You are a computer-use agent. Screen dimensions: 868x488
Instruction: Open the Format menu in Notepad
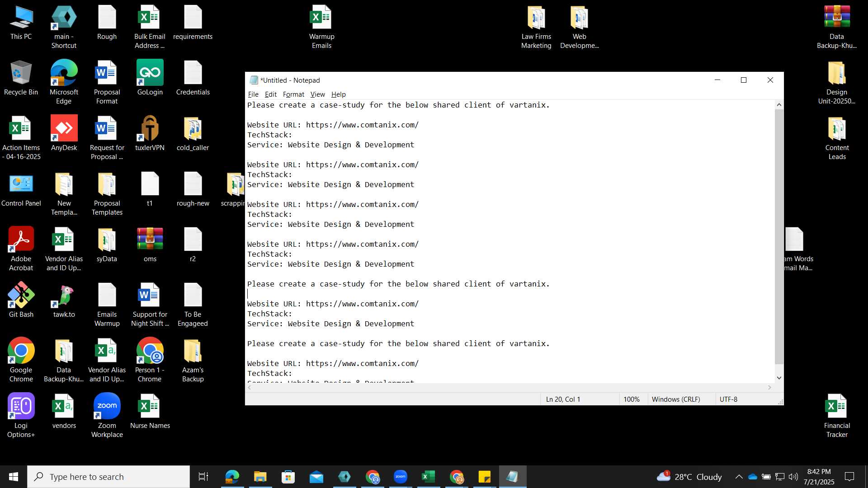pos(293,94)
